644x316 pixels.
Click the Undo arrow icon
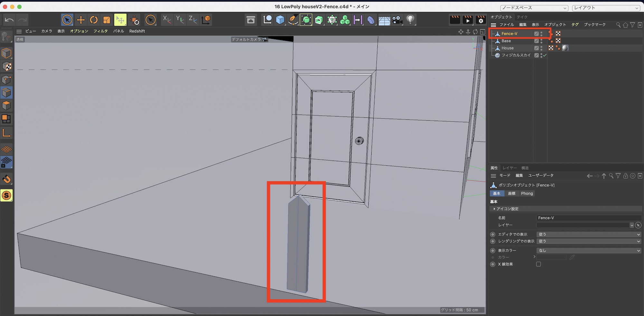9,20
